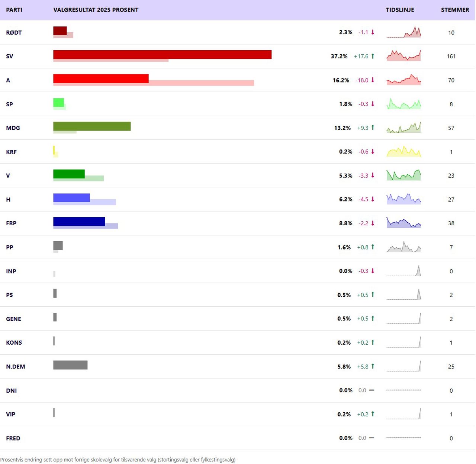Select the FRED party name
This screenshot has width=476, height=464.
13,438
